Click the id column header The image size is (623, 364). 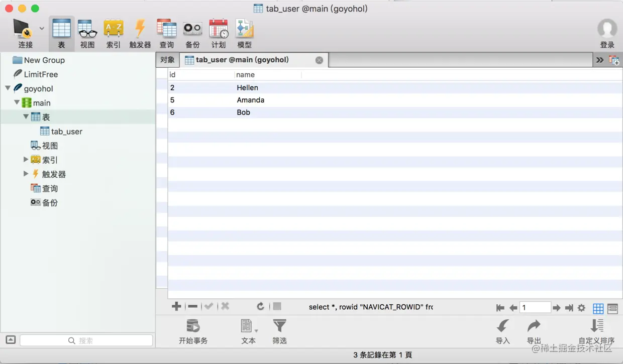pos(201,75)
